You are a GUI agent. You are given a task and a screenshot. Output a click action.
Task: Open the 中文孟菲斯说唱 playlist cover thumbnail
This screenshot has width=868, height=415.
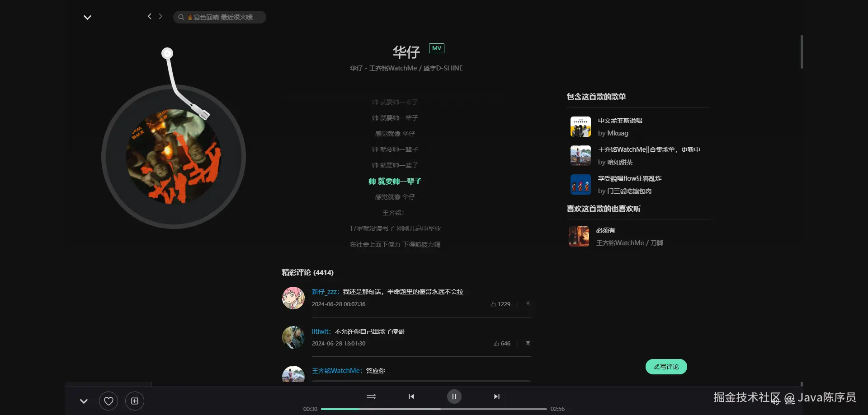point(580,127)
